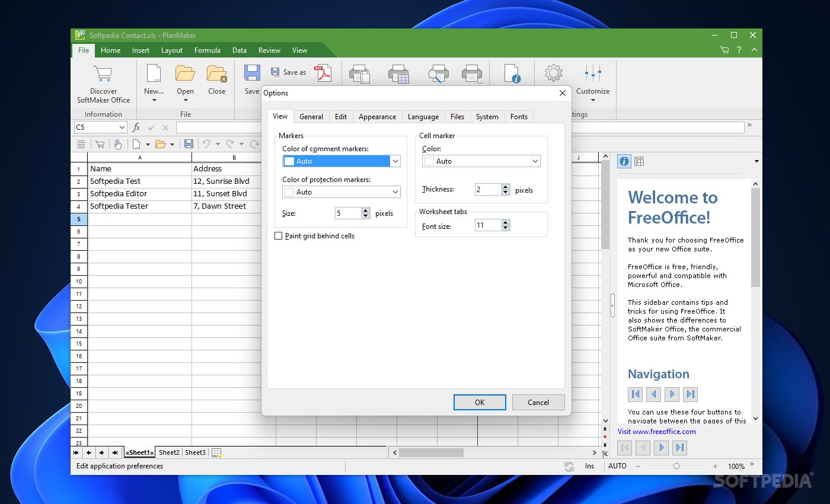The image size is (830, 504).
Task: Click sidebar next page arrow button
Action: [672, 394]
